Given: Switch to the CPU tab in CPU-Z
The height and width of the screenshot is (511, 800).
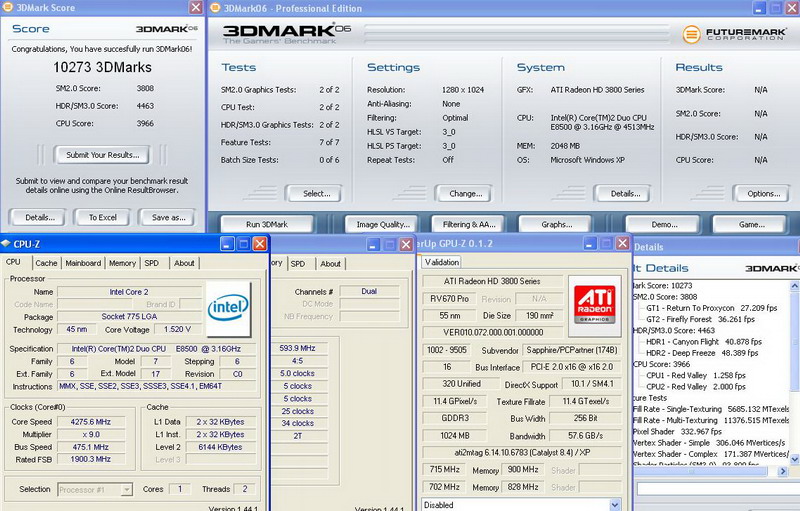Looking at the screenshot, I should click(x=14, y=262).
